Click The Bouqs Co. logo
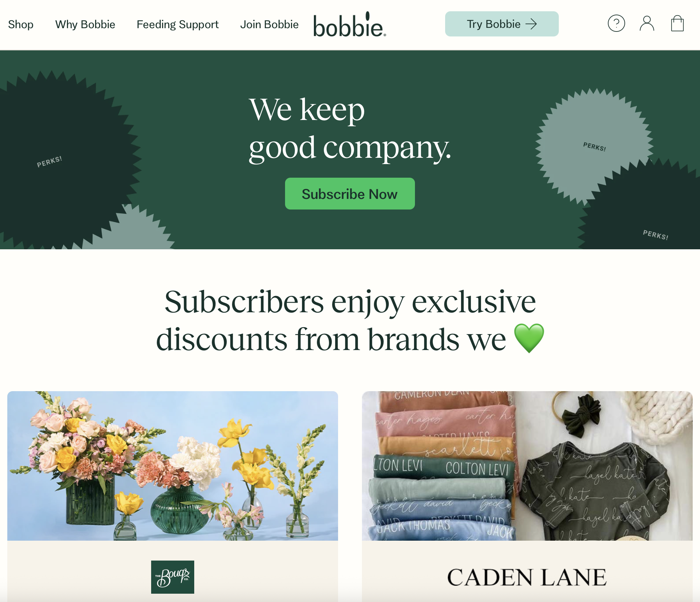 173,577
